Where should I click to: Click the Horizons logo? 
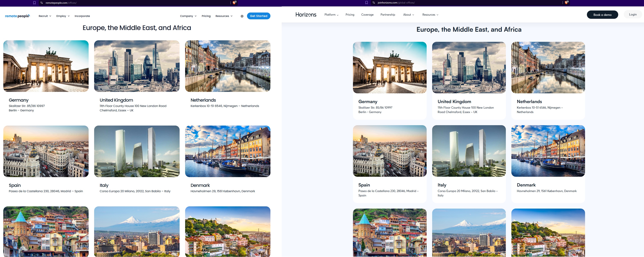click(x=306, y=15)
